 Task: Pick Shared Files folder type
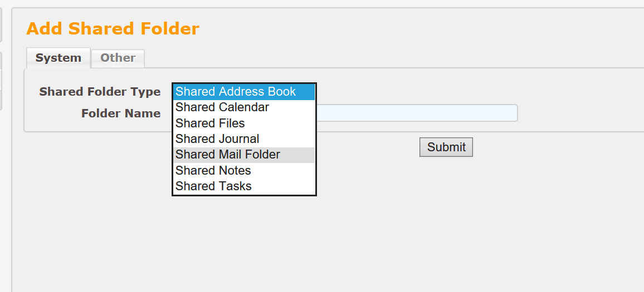210,123
